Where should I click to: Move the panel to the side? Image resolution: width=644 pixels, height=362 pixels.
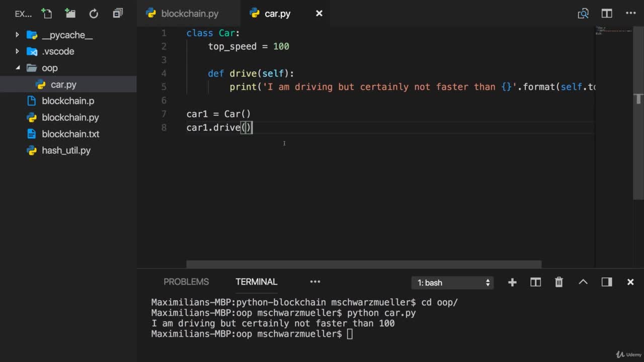point(607,282)
